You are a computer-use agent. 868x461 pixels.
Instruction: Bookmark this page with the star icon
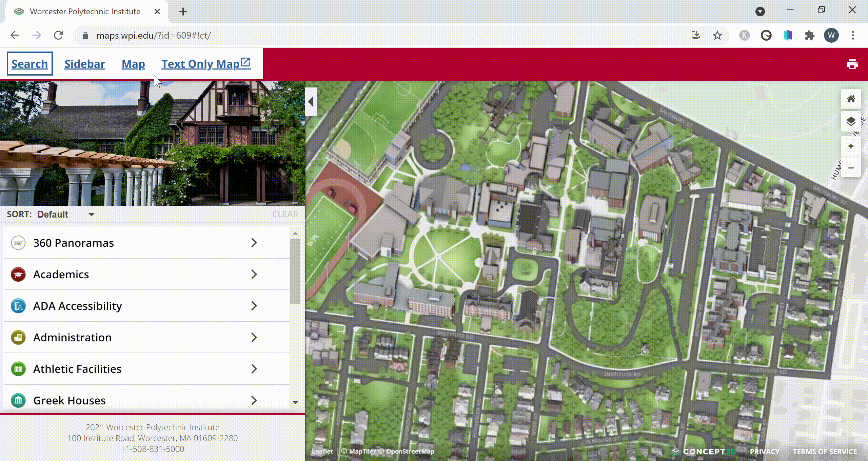(x=717, y=35)
